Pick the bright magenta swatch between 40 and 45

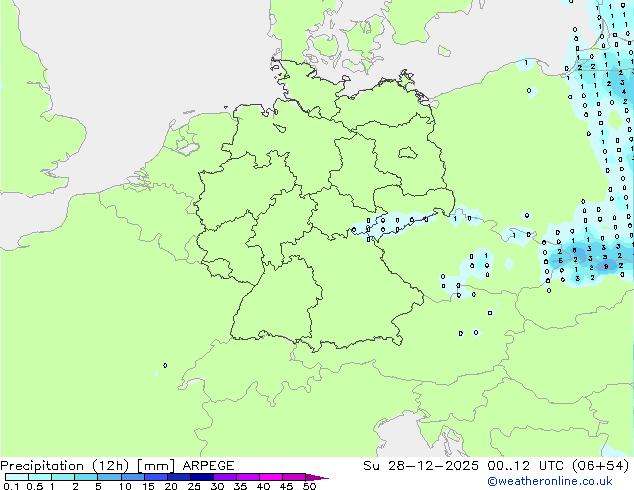[x=271, y=477]
